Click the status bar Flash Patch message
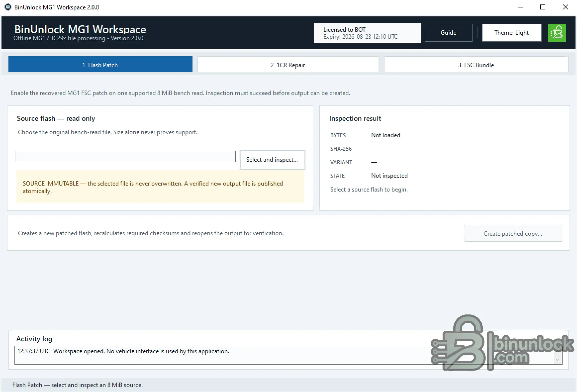This screenshot has height=392, width=577. click(78, 385)
